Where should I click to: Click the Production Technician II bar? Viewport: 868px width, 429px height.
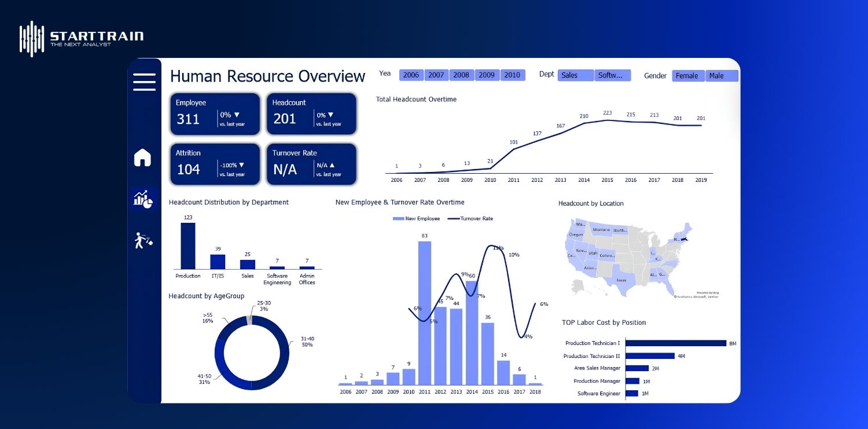pyautogui.click(x=650, y=356)
